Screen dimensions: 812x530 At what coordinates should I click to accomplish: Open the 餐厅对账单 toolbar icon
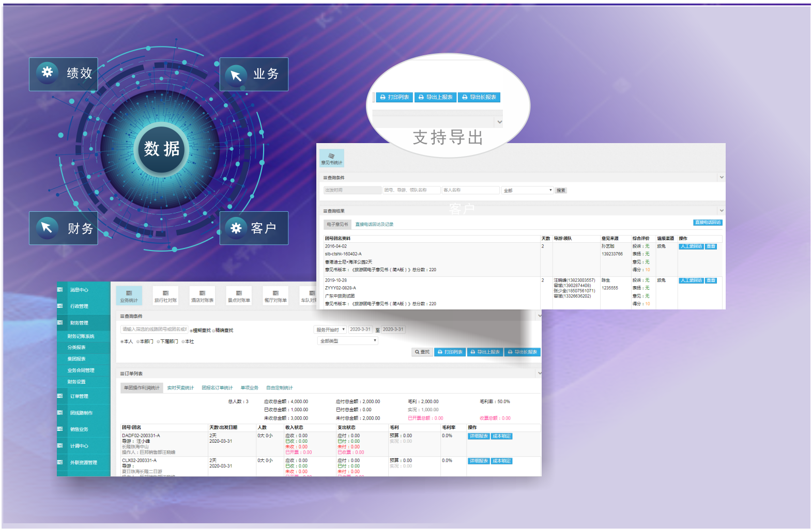[275, 295]
